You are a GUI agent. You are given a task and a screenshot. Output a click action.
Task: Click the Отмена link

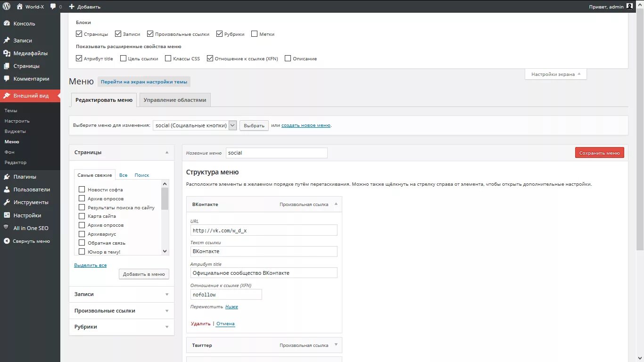coord(225,324)
